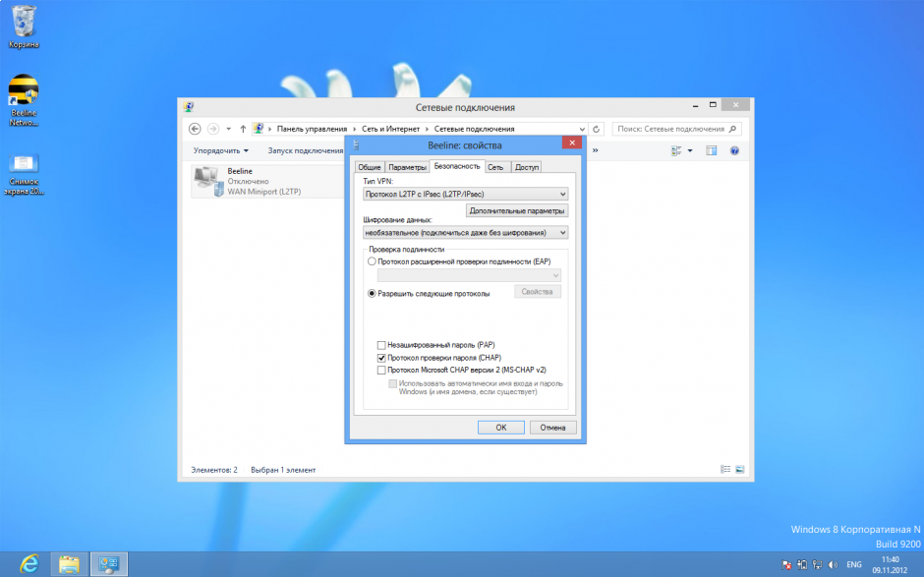Viewport: 924px width, 577px height.
Task: Click Запуск подключения in the command bar
Action: 306,150
